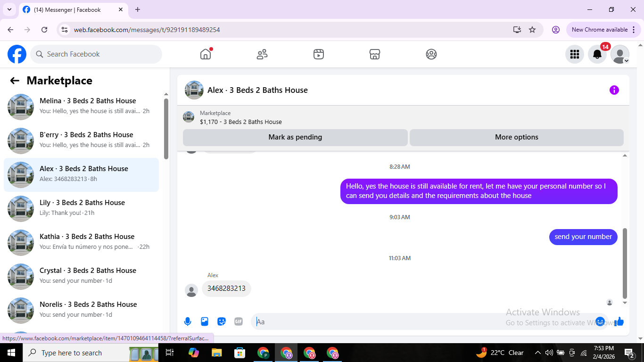Open Chrome profile icon

556,30
